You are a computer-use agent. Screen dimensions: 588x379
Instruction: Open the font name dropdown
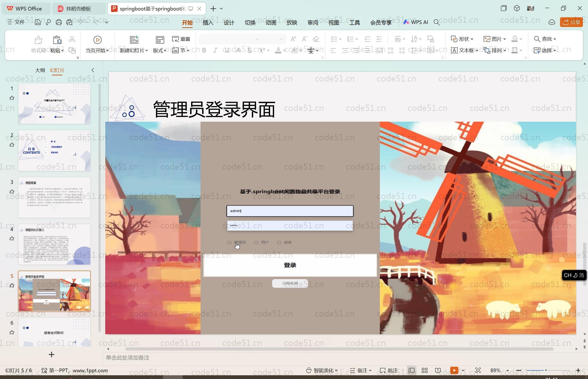pos(257,39)
